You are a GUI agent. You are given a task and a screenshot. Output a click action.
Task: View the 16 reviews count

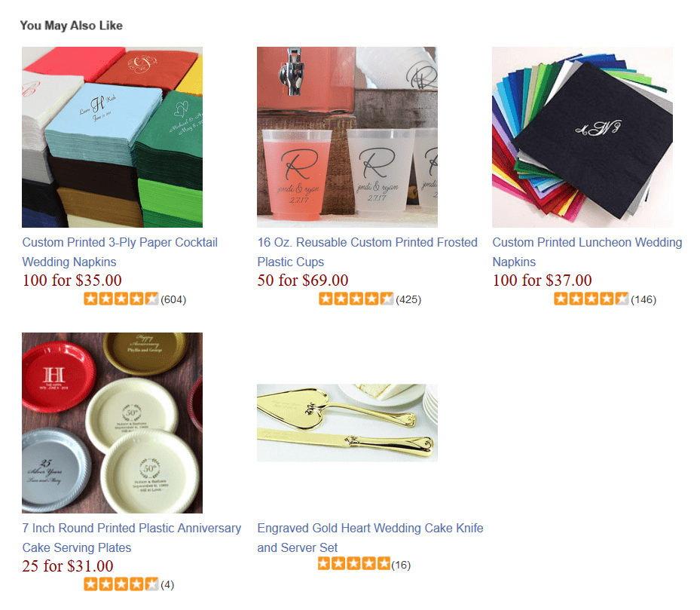401,566
